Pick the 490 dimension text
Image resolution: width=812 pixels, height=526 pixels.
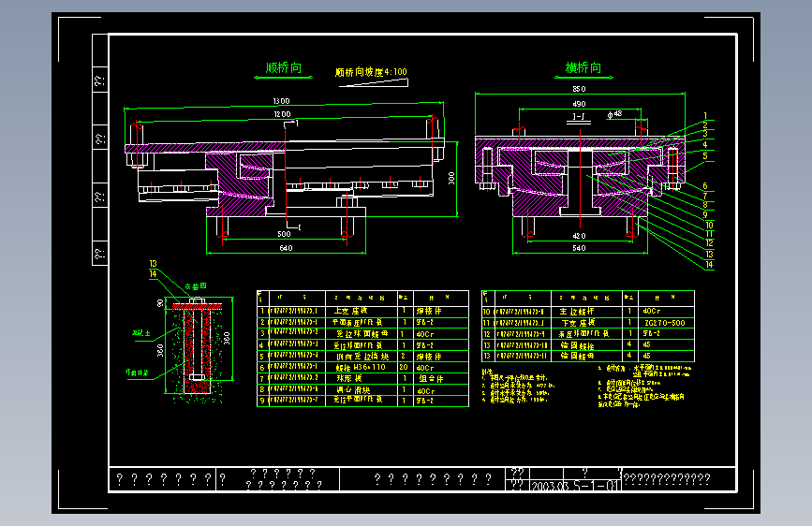tap(579, 104)
